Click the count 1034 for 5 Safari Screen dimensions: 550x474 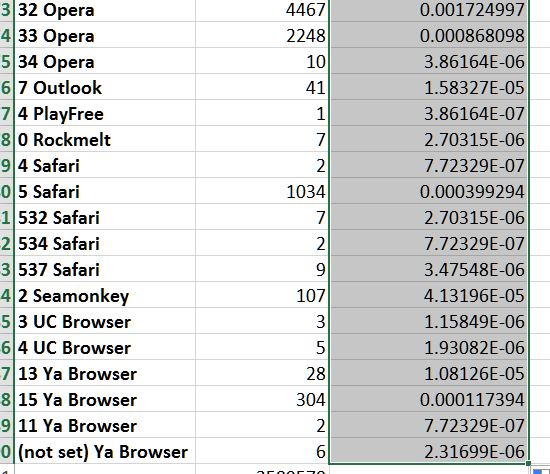pos(262,191)
